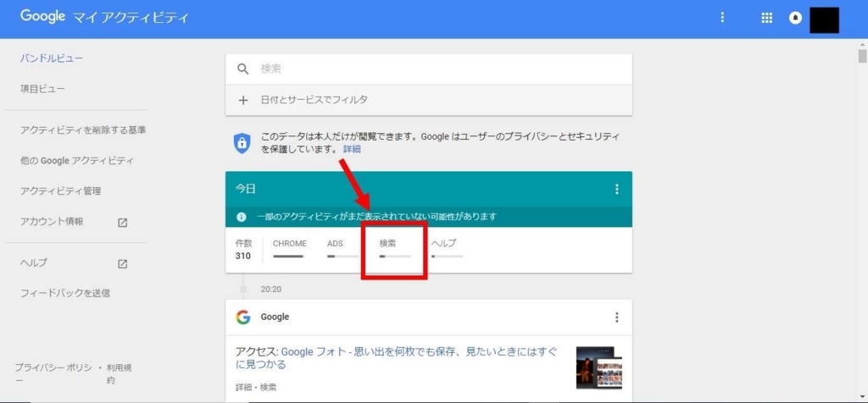Viewport: 868px width, 403px height.
Task: Click the plus icon beside date filter
Action: (243, 100)
